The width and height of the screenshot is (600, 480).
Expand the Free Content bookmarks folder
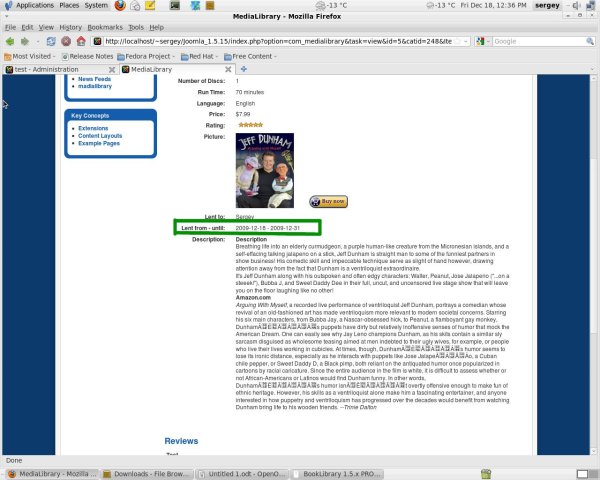(250, 56)
